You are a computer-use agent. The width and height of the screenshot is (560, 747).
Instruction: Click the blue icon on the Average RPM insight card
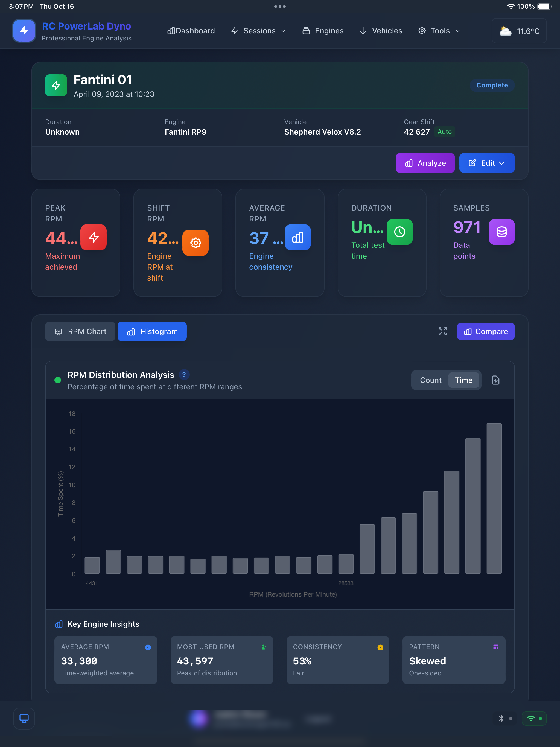pyautogui.click(x=148, y=647)
